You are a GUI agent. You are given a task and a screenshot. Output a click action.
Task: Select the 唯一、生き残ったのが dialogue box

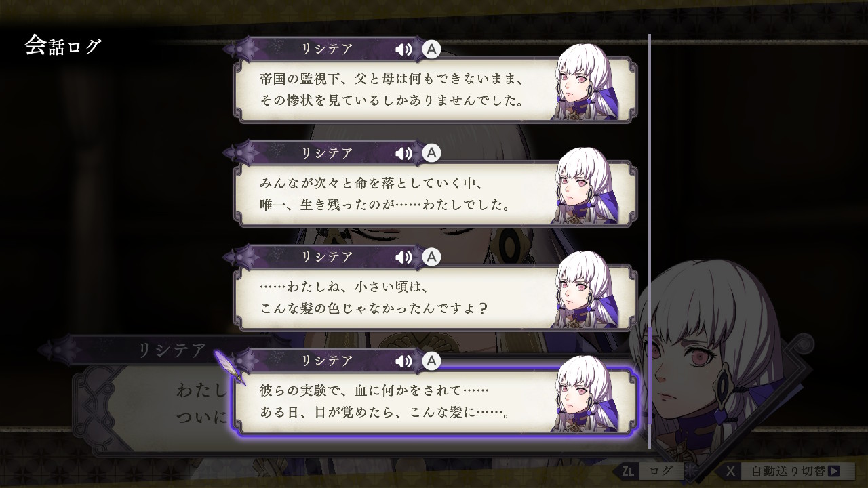[x=435, y=193]
